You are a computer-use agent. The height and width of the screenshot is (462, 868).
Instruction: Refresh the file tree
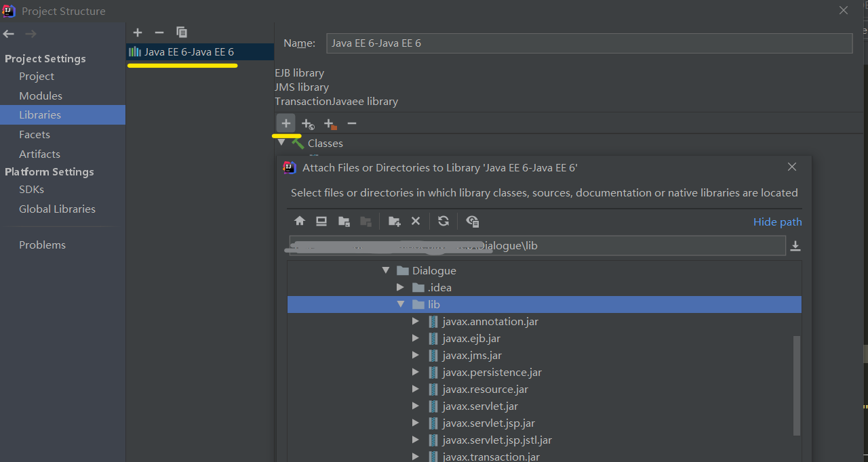coord(443,221)
